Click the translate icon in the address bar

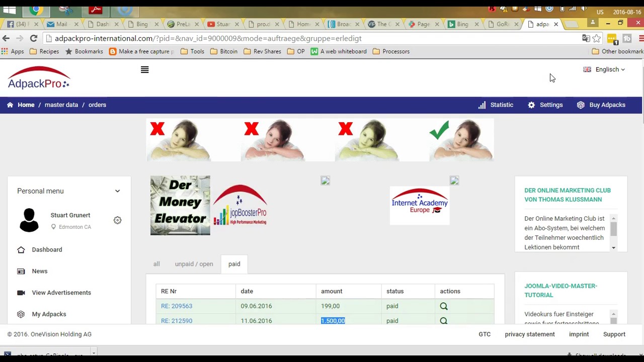point(586,38)
